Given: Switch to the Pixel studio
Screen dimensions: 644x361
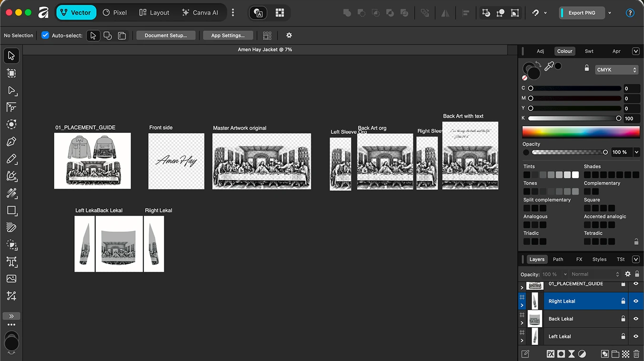Looking at the screenshot, I should [x=115, y=13].
